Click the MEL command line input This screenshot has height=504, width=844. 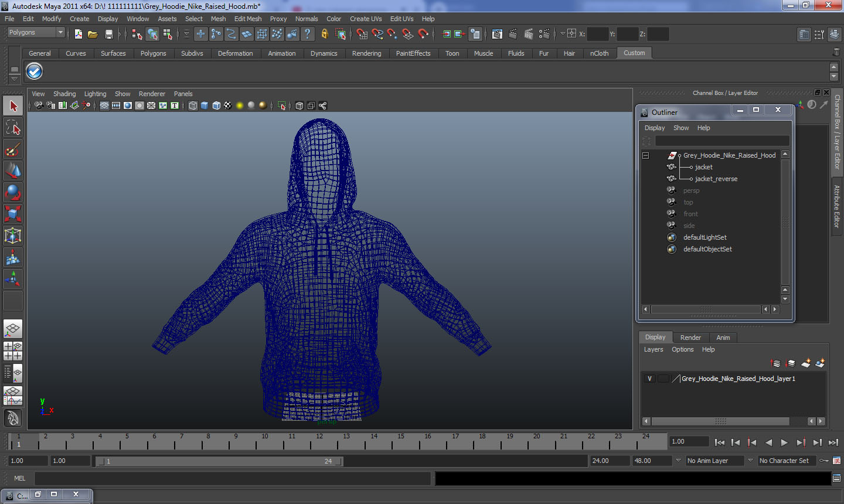233,478
